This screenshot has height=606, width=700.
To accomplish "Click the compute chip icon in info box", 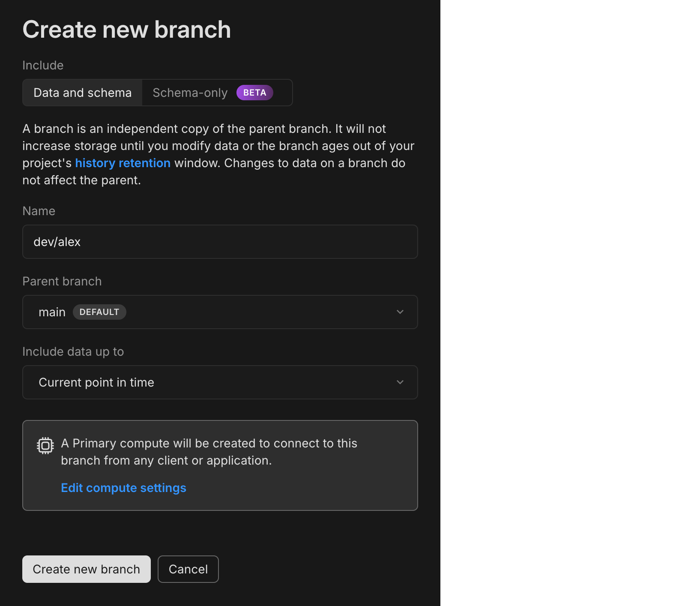I will (45, 445).
